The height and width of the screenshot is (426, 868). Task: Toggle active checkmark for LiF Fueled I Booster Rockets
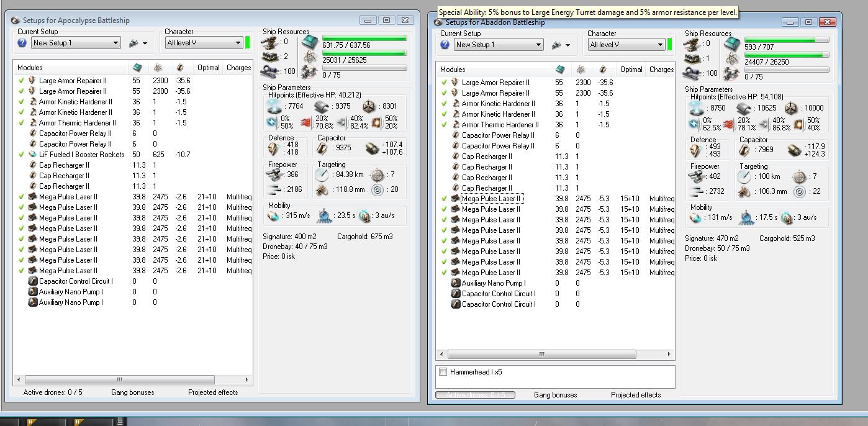pos(22,155)
